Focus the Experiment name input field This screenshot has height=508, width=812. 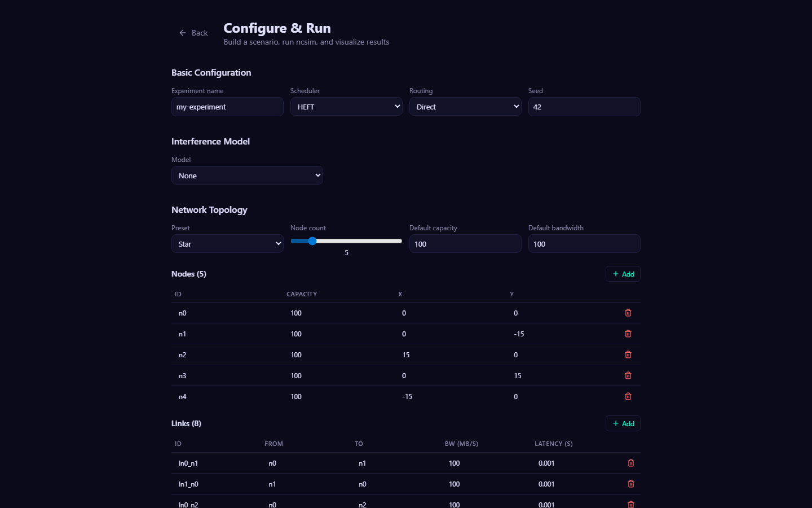227,107
